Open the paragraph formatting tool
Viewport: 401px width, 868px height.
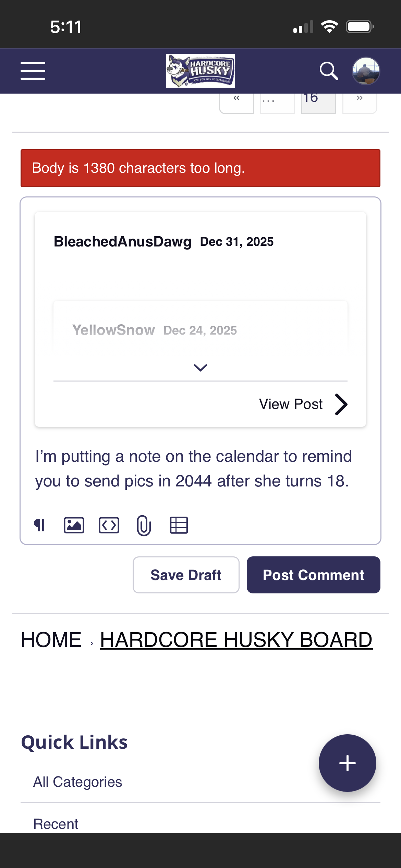pyautogui.click(x=40, y=525)
